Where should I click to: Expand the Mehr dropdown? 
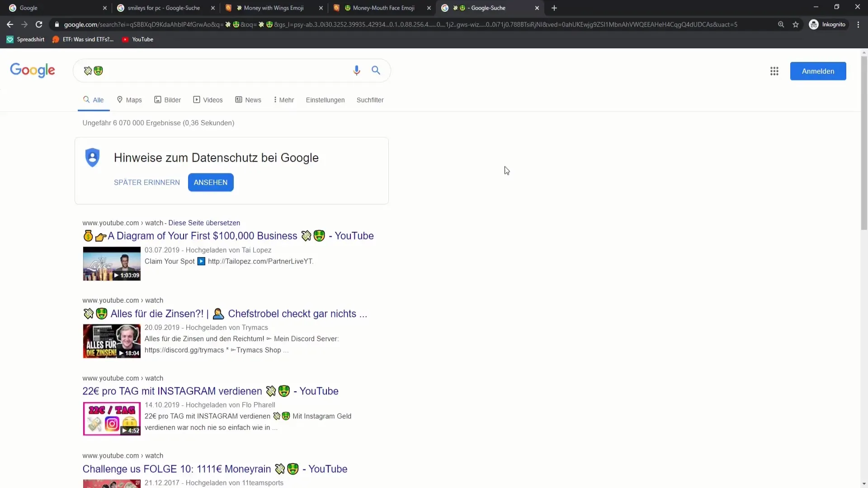[284, 100]
